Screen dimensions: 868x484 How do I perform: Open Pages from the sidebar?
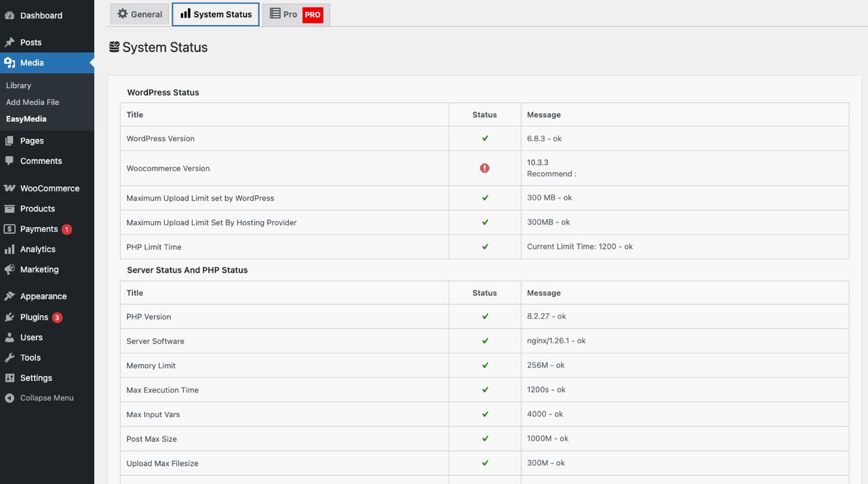click(31, 140)
